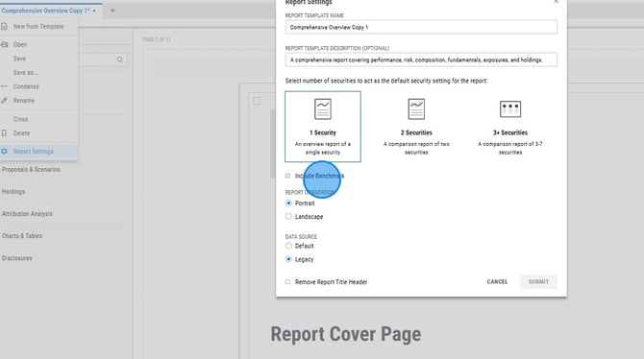Image resolution: width=644 pixels, height=359 pixels.
Task: Click the Delete trash icon
Action: (x=4, y=132)
